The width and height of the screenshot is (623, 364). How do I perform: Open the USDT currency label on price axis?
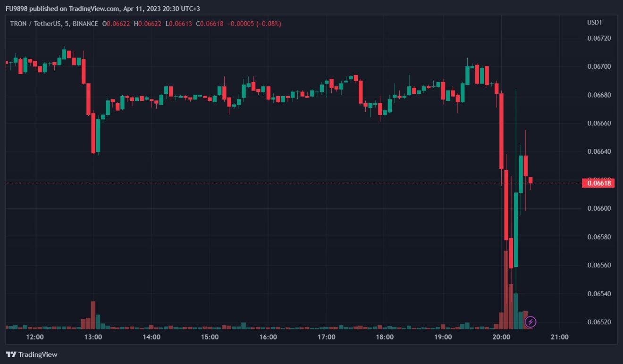coord(595,23)
